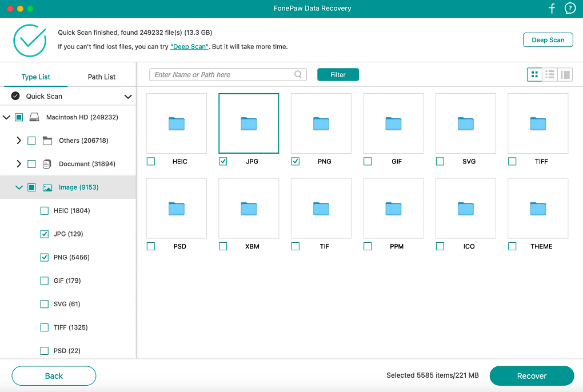Click the Facebook share icon in the title bar

pyautogui.click(x=551, y=8)
